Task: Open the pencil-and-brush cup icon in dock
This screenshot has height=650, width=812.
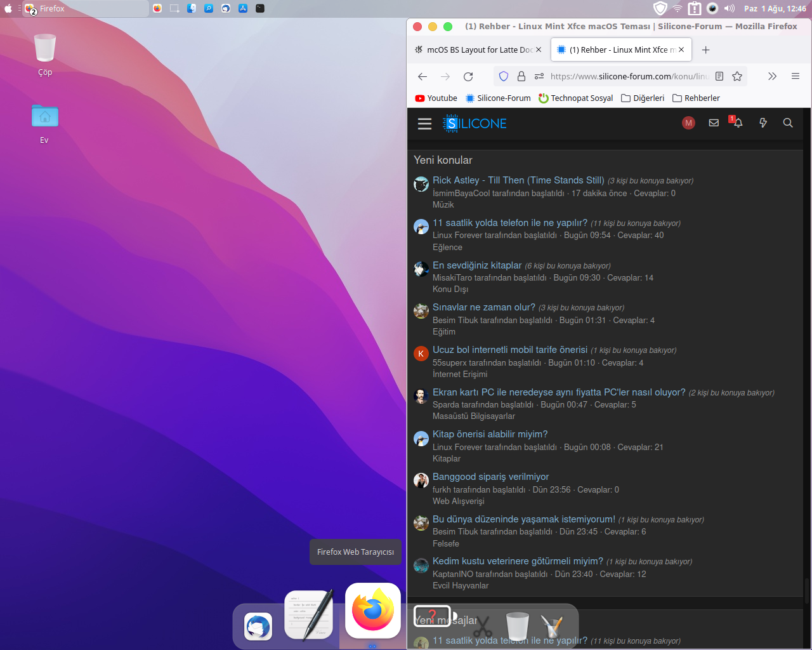Action: pos(551,627)
